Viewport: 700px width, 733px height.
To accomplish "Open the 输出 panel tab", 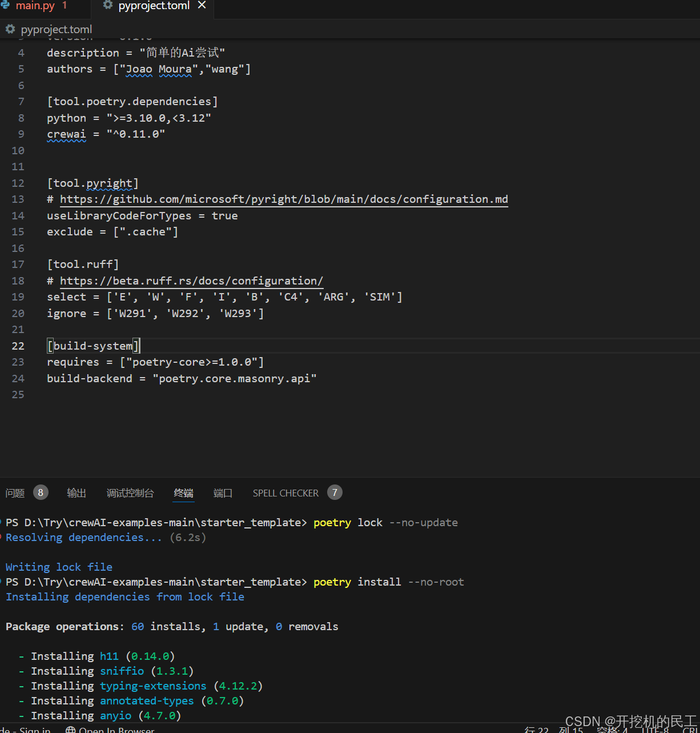I will point(76,492).
